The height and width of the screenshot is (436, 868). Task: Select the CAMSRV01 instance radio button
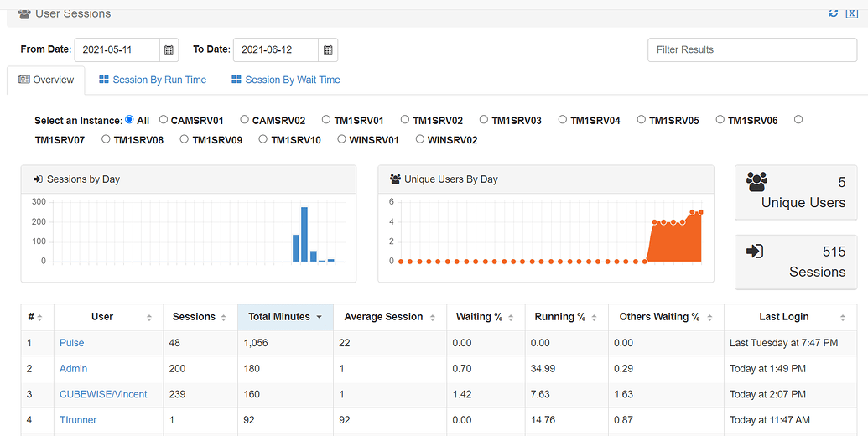(x=164, y=120)
